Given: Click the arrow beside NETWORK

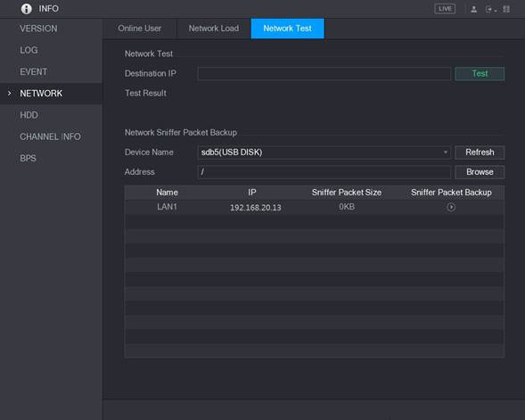Looking at the screenshot, I should [10, 93].
